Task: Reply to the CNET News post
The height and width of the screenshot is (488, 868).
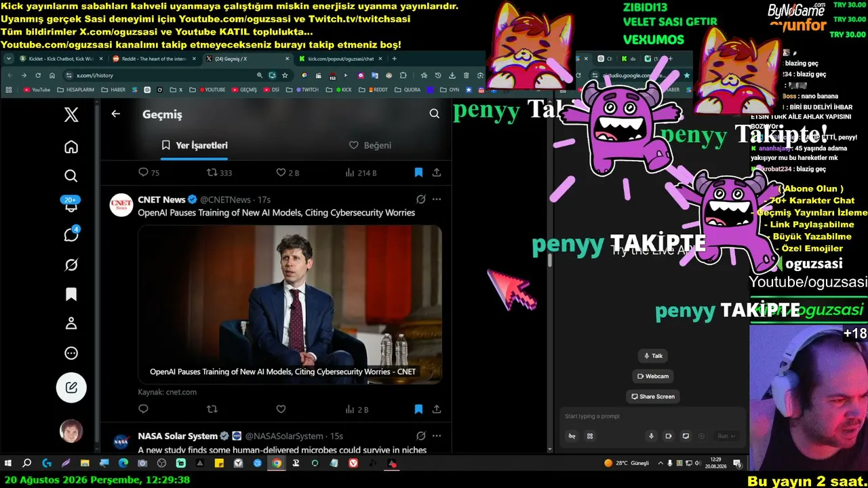Action: [x=143, y=409]
